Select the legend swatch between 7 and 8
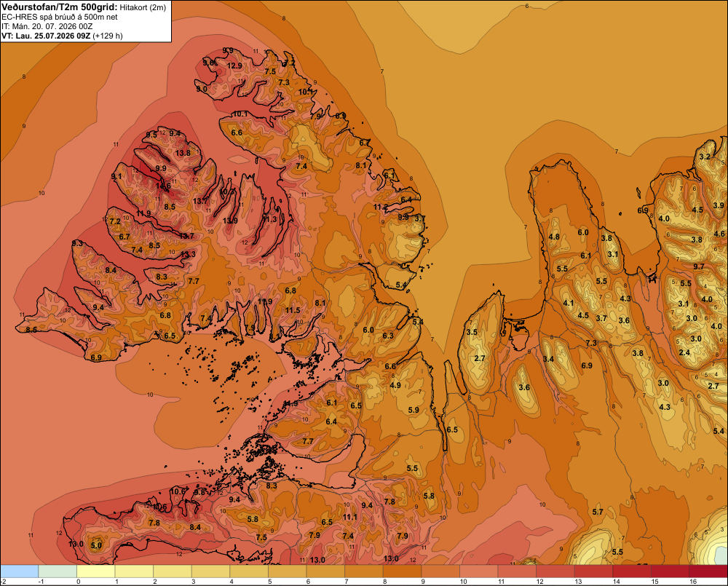Image resolution: width=728 pixels, height=586 pixels. pyautogui.click(x=364, y=571)
